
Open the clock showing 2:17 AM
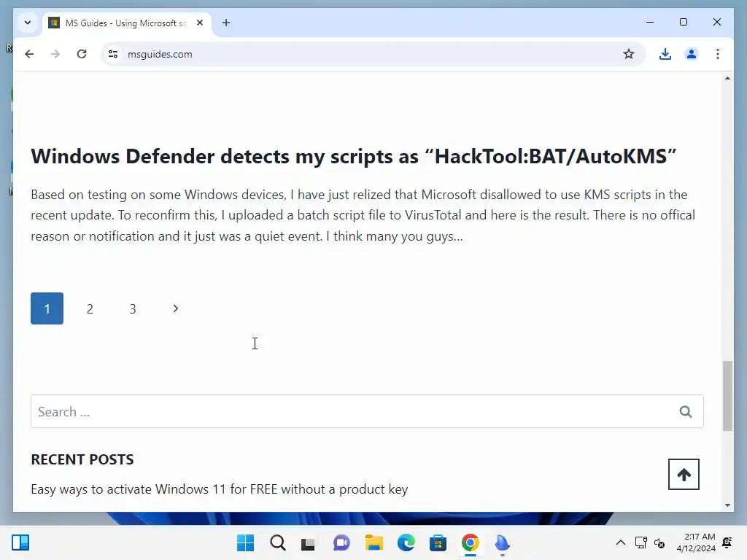pos(696,542)
